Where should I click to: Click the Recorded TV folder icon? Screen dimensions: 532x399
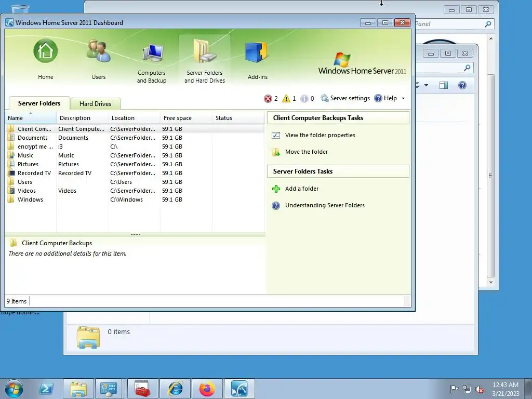tap(11, 173)
